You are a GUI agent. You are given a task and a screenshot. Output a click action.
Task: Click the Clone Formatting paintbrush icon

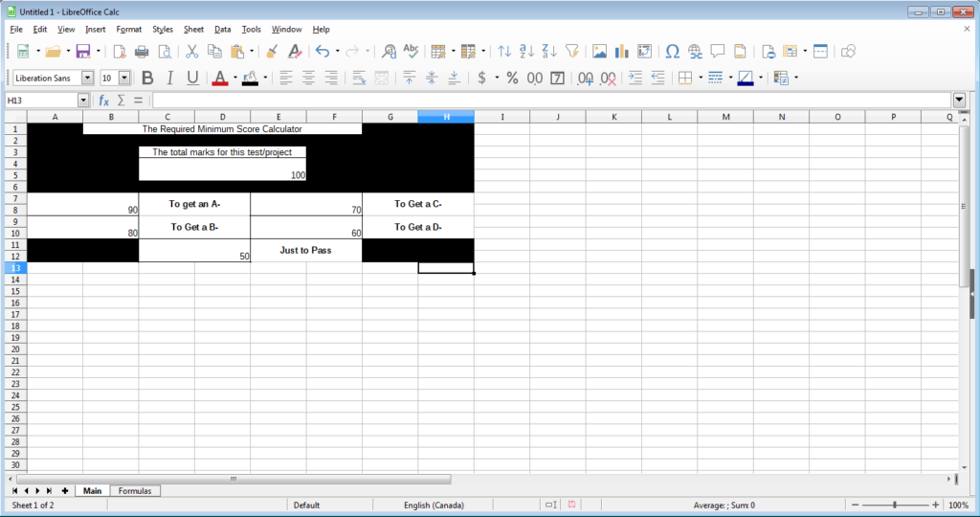(x=272, y=51)
